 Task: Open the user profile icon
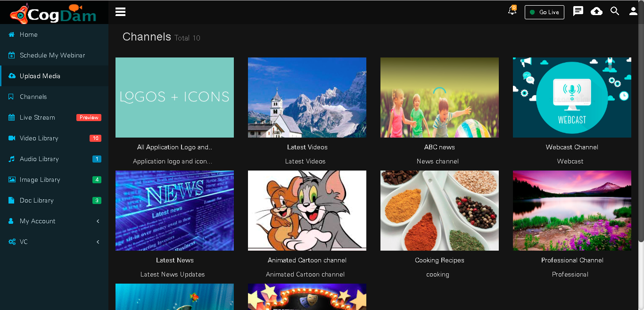[633, 11]
